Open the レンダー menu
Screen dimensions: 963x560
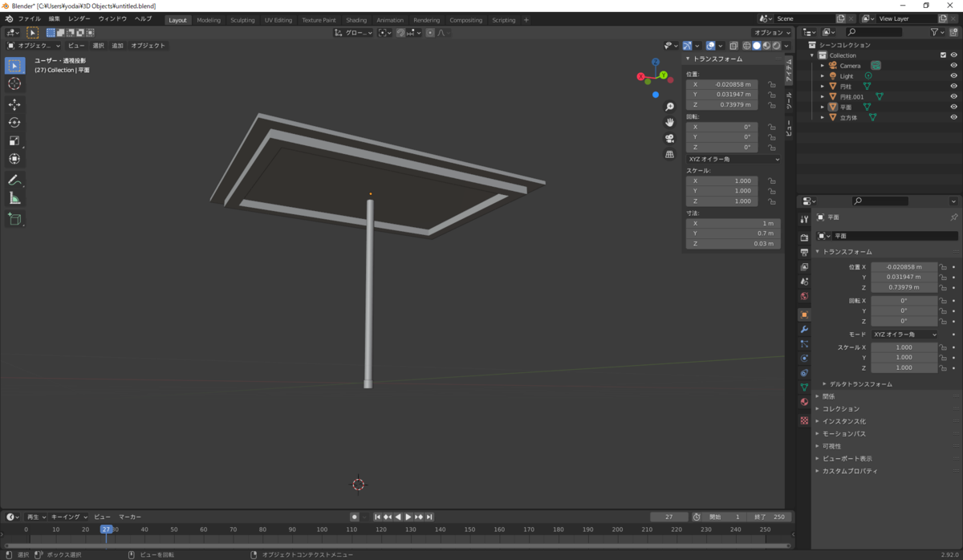[79, 18]
